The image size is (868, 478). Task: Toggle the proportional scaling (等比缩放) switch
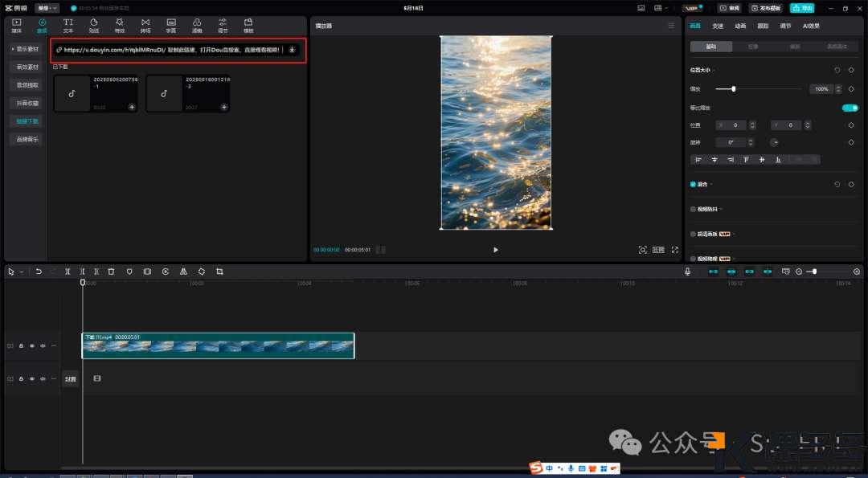point(850,108)
